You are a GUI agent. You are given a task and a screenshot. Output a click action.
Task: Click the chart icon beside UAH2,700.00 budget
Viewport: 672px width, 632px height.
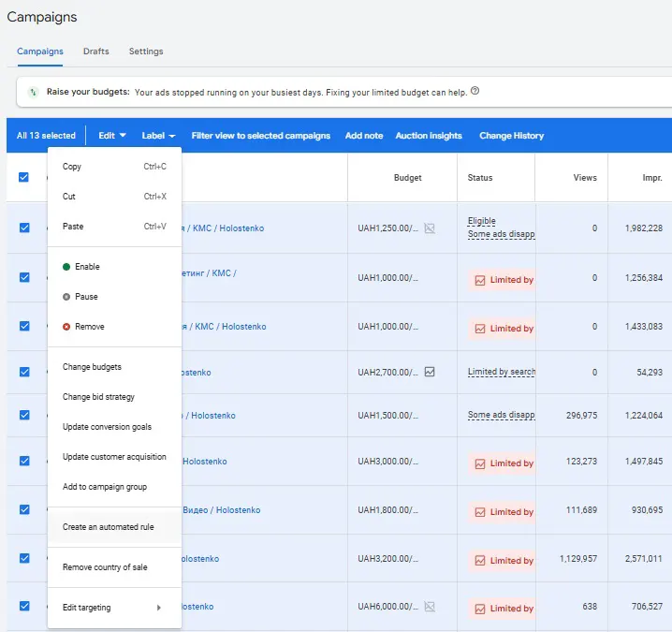pos(430,372)
